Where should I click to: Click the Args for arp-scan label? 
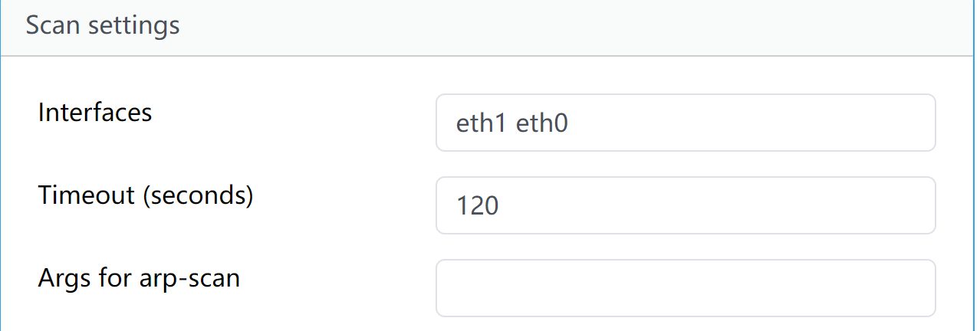pos(139,277)
